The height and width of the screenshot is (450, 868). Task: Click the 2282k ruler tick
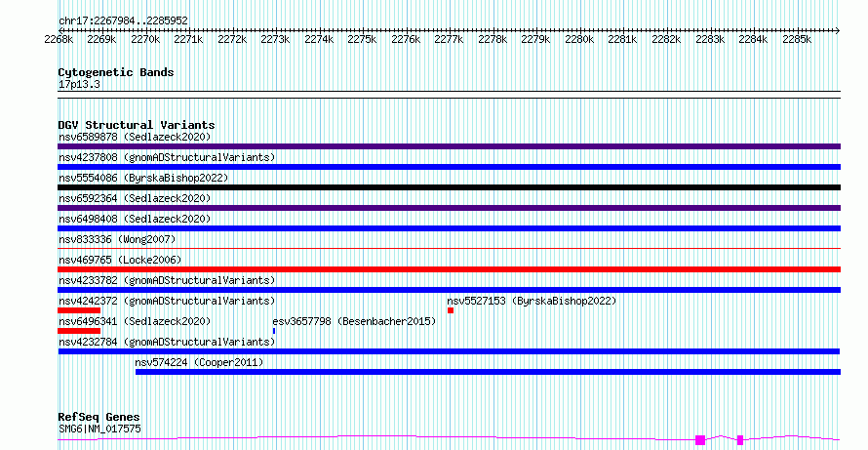pyautogui.click(x=666, y=40)
